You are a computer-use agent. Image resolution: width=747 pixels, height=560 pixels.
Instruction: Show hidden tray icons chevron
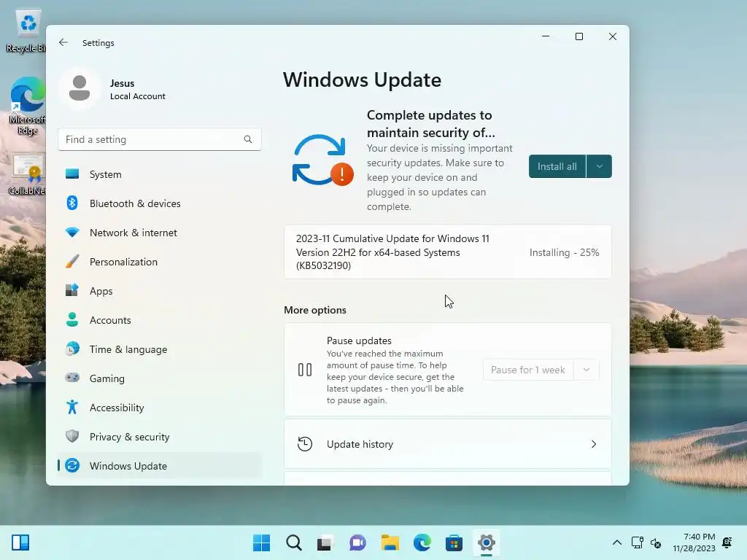[x=617, y=542]
